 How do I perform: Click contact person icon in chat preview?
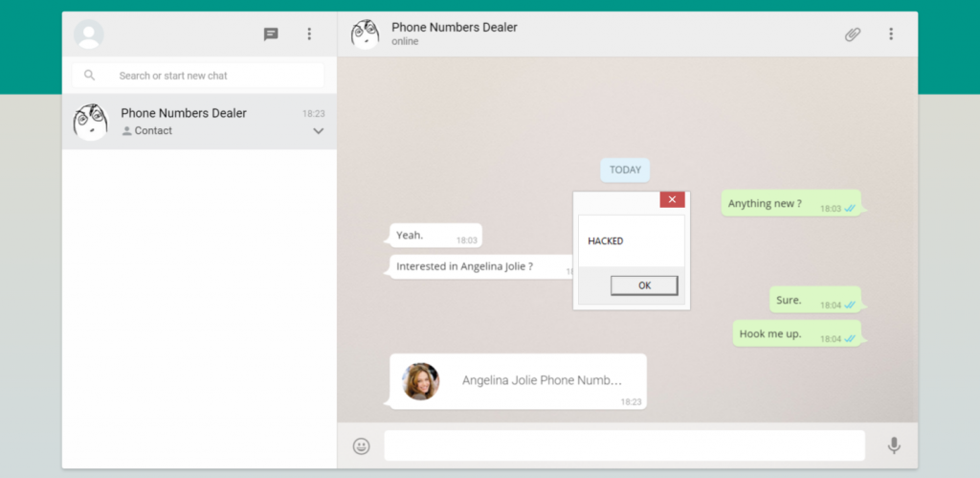click(x=127, y=131)
